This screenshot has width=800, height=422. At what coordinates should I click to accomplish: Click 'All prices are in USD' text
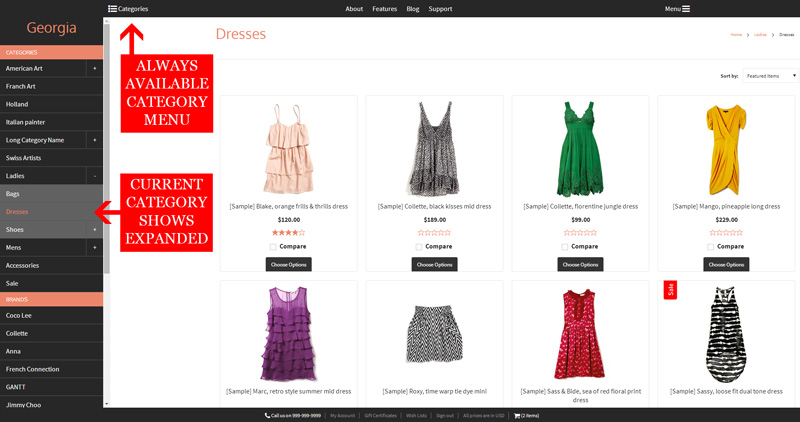pos(484,415)
